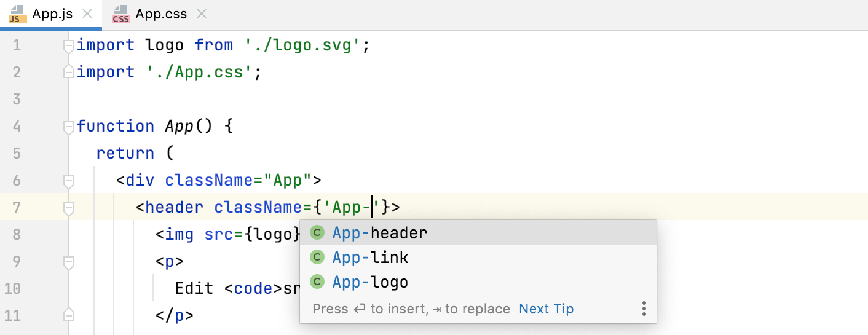Click './App.css' string on line 2
The height and width of the screenshot is (335, 868).
coord(199,73)
